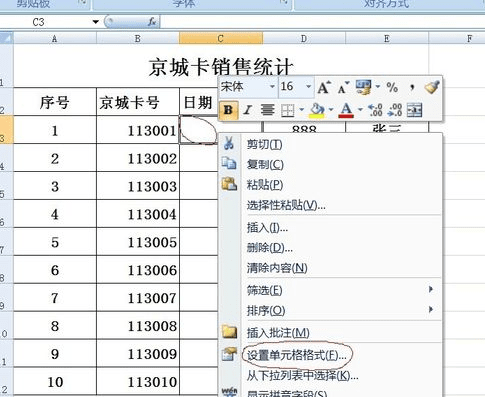Screen dimensions: 485x397
Task: Select the title cell 京城卡销售统计
Action: pyautogui.click(x=221, y=66)
